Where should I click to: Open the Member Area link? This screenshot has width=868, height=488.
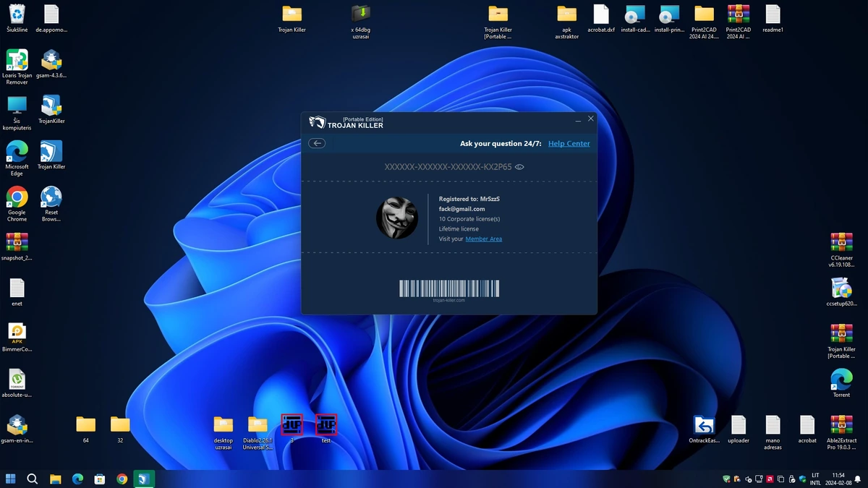[483, 239]
